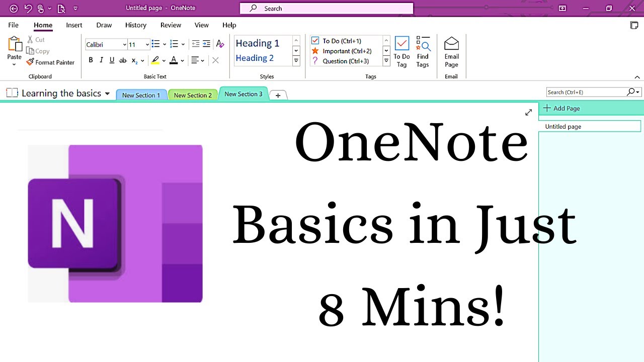The image size is (644, 362).
Task: Open Customize Quick Access Toolbar menu
Action: coord(75,9)
